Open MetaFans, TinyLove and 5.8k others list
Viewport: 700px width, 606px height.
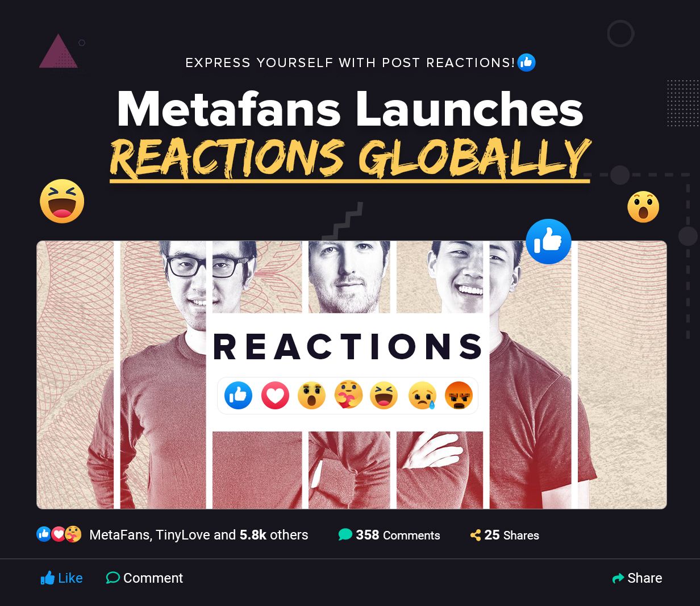click(199, 535)
